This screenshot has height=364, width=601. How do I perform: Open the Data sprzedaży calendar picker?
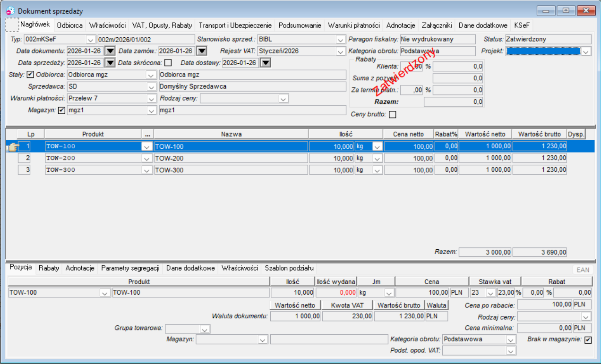(x=110, y=63)
